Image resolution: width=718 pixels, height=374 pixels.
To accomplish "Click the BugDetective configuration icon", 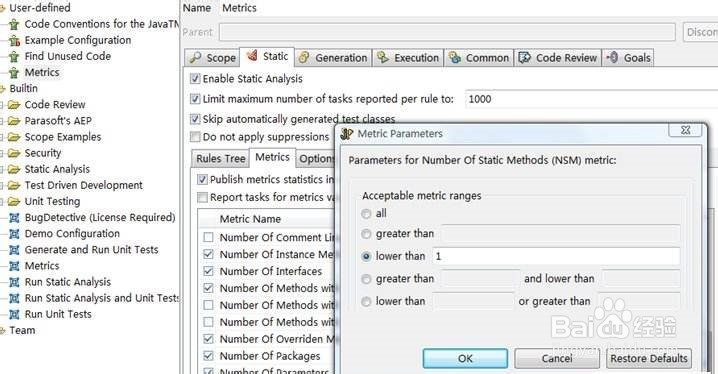I will pos(14,218).
